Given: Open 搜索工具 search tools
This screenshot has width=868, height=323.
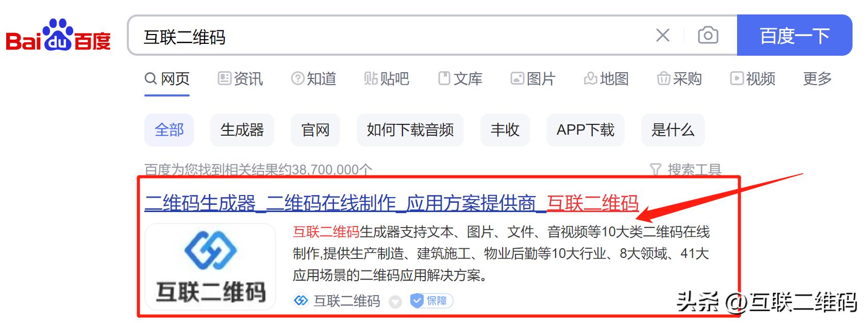Looking at the screenshot, I should click(x=686, y=169).
